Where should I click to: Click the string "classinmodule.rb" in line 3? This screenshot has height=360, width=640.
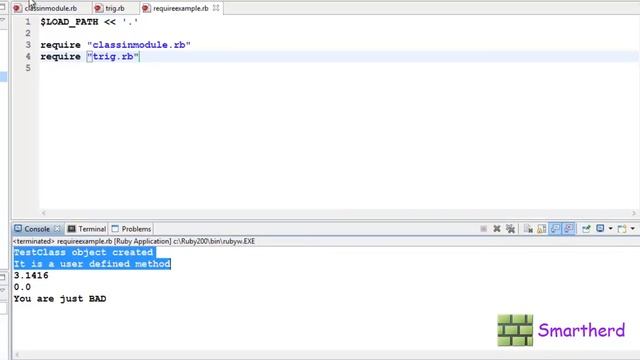click(x=139, y=45)
